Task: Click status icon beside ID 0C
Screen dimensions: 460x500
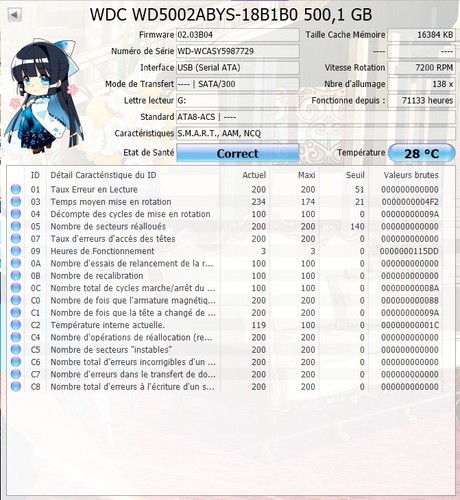Action: pos(16,288)
